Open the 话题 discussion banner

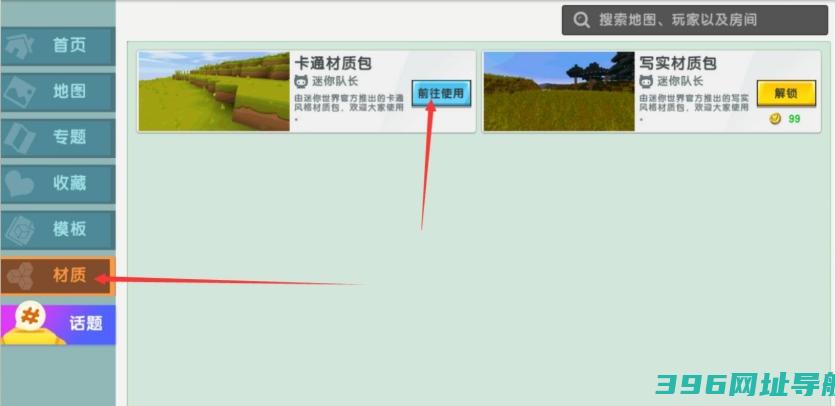click(x=58, y=324)
